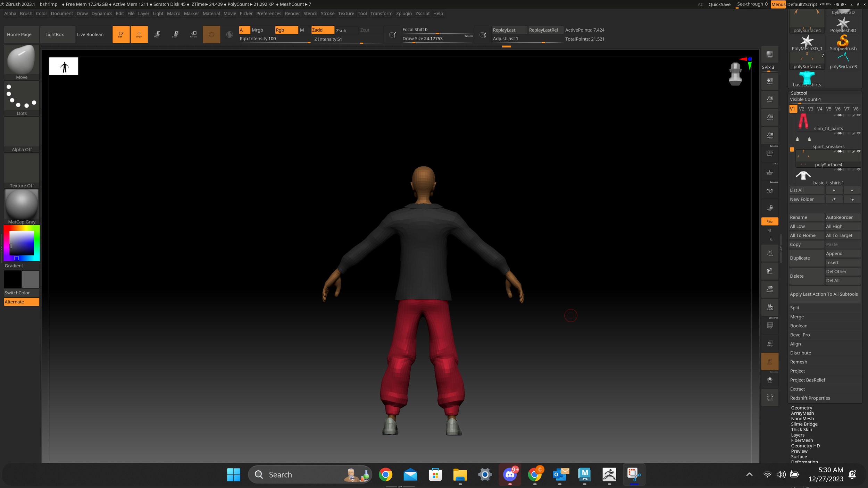Open the Preferences menu

pyautogui.click(x=269, y=14)
